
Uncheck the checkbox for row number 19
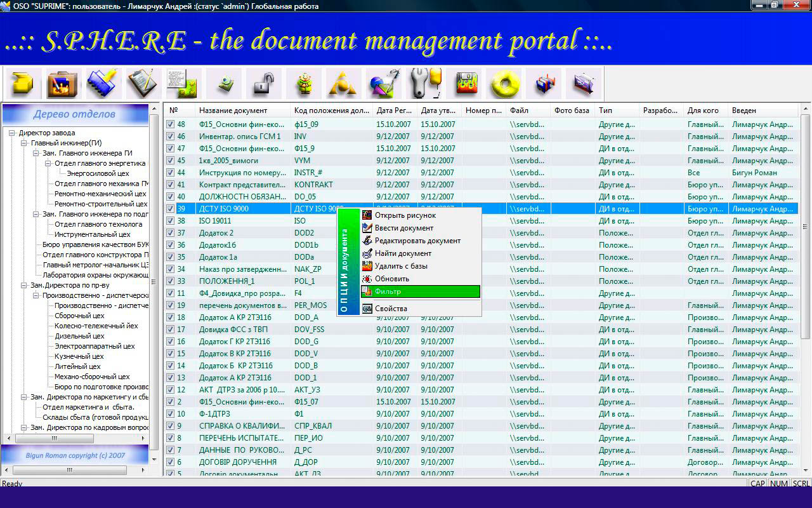pyautogui.click(x=170, y=305)
